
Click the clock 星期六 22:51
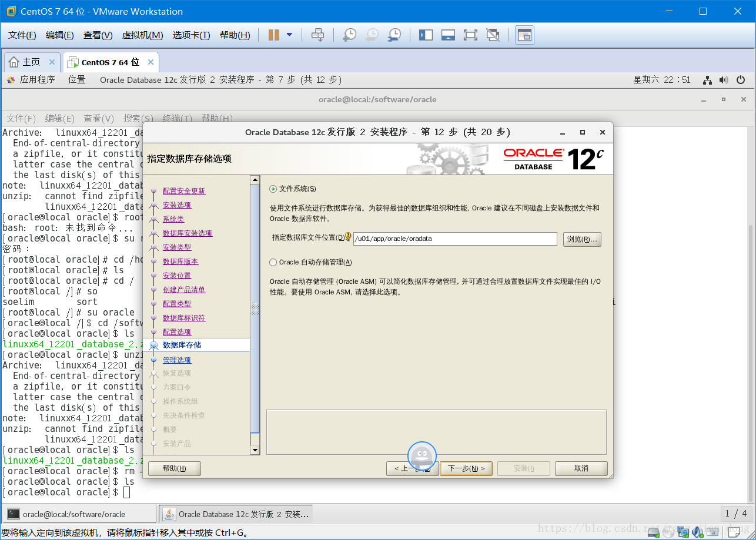pyautogui.click(x=662, y=80)
